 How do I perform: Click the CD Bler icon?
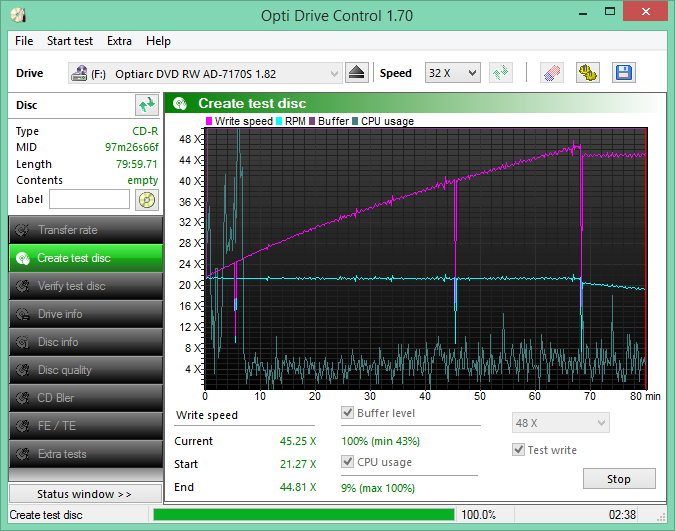click(22, 398)
